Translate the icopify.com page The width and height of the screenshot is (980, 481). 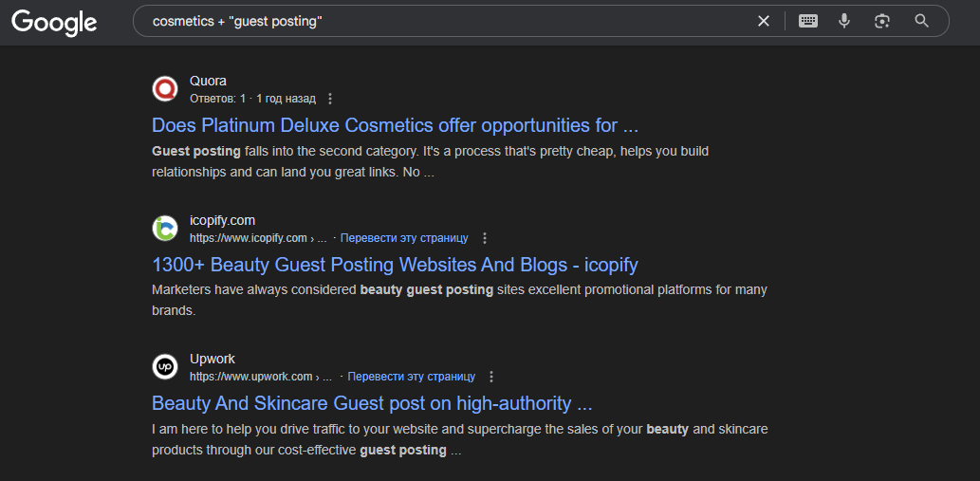[404, 238]
